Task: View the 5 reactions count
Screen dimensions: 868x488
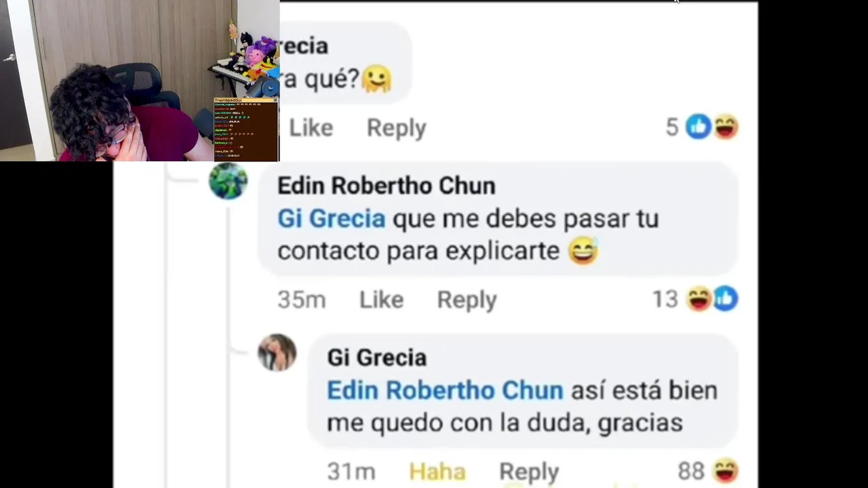Action: pos(672,127)
